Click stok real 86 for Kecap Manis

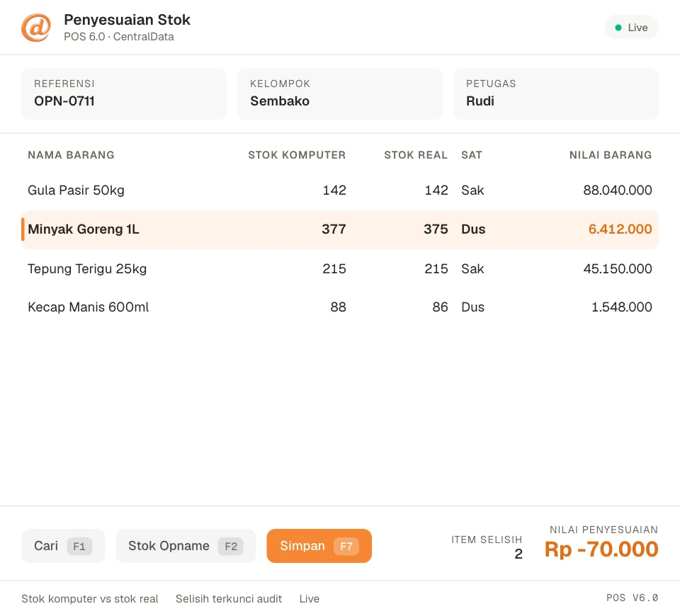coord(440,307)
